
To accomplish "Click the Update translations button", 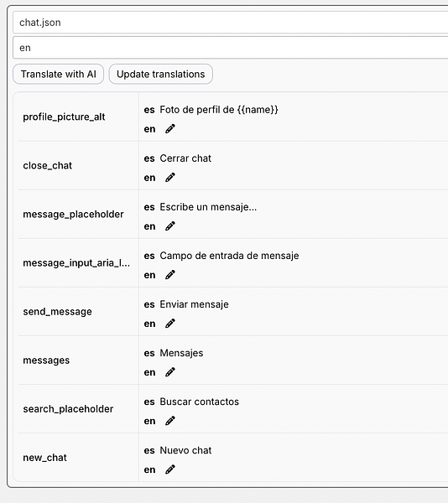I will click(161, 74).
